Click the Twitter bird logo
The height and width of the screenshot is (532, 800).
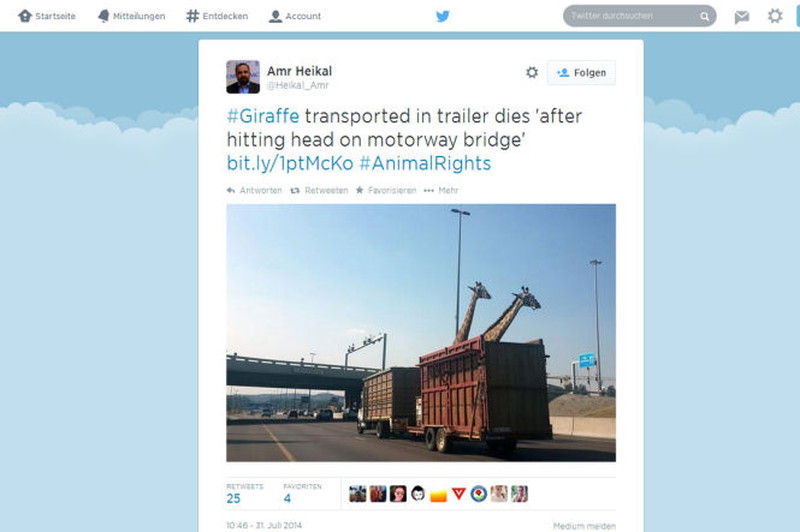click(442, 16)
